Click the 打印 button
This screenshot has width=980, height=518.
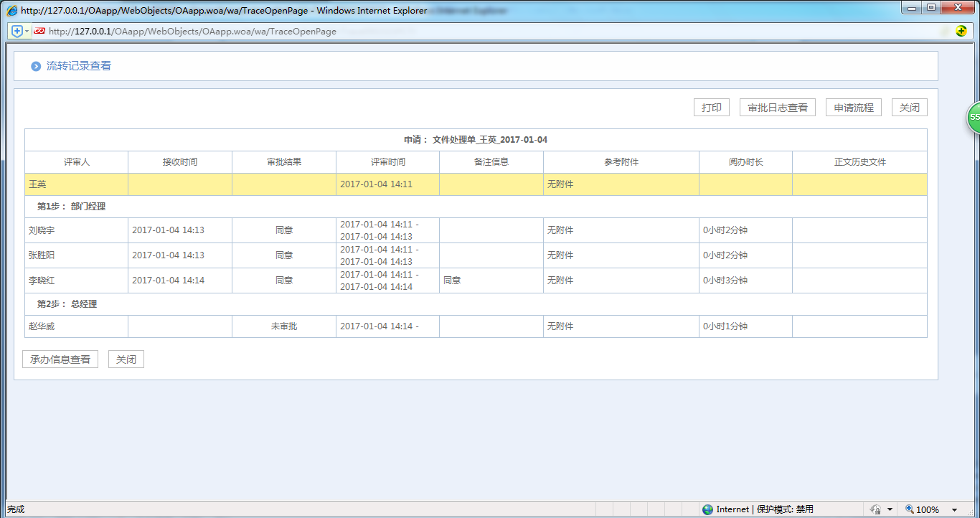pos(712,108)
